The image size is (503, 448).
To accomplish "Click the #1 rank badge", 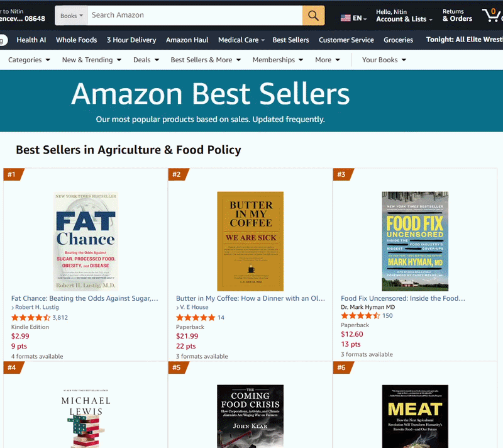I will [x=13, y=174].
